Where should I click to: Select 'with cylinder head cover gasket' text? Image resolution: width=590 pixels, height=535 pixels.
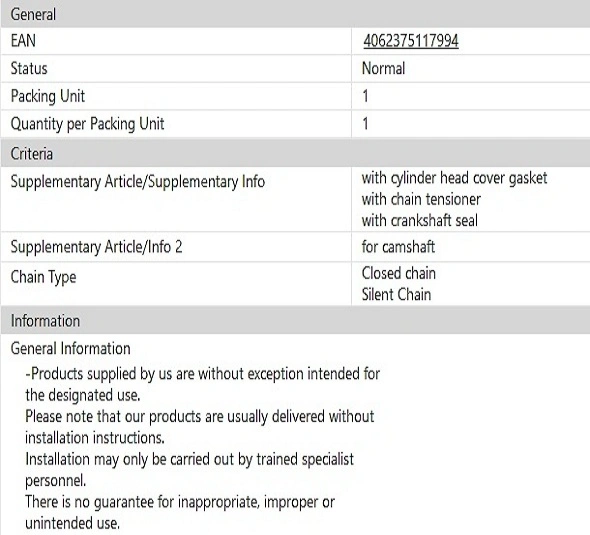pyautogui.click(x=454, y=178)
